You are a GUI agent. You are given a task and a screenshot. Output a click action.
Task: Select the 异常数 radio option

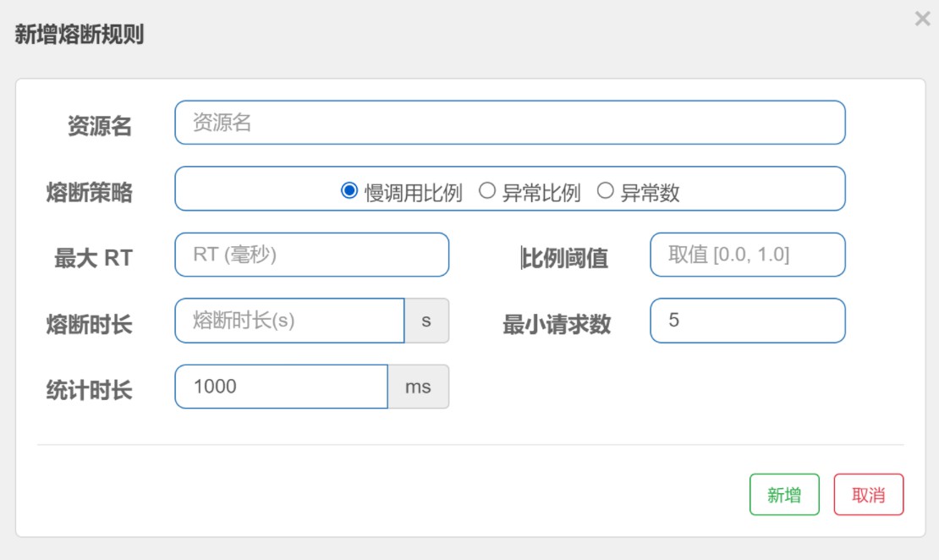coord(606,191)
